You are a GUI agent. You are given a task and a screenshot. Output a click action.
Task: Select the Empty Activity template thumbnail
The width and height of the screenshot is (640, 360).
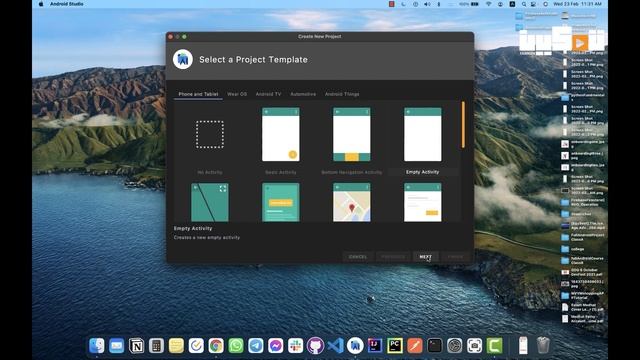[x=422, y=134]
